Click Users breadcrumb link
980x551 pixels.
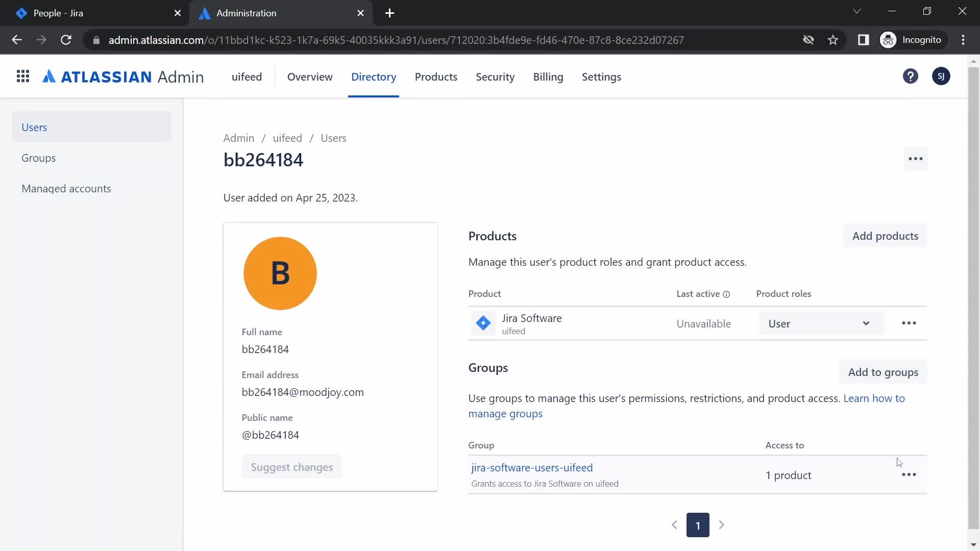(333, 138)
